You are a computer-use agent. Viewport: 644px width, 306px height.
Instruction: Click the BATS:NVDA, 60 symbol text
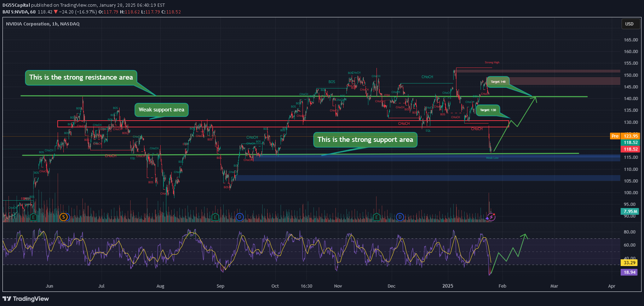(x=19, y=12)
